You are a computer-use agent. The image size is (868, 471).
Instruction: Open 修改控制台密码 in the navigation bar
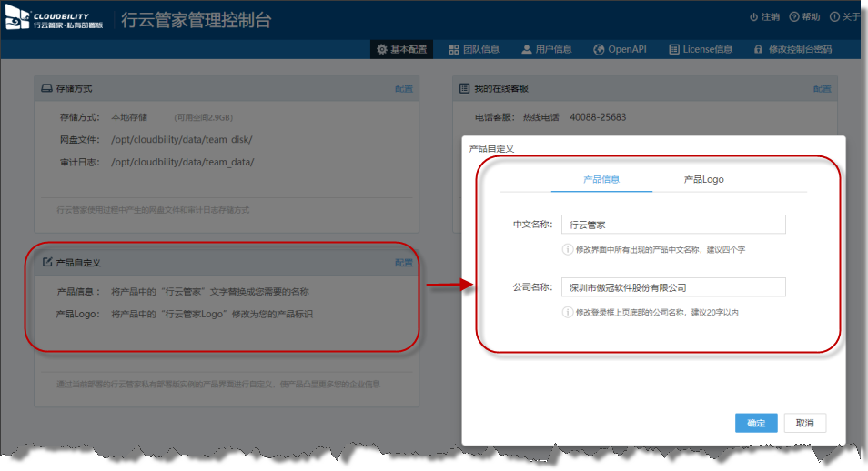(792, 50)
